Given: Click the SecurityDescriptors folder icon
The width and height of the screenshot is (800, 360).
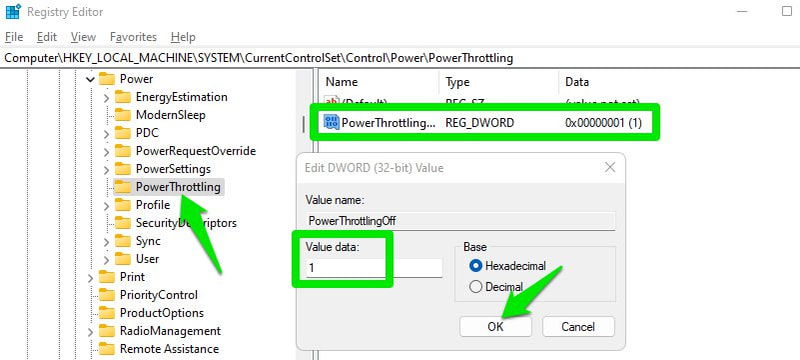Looking at the screenshot, I should [x=122, y=223].
